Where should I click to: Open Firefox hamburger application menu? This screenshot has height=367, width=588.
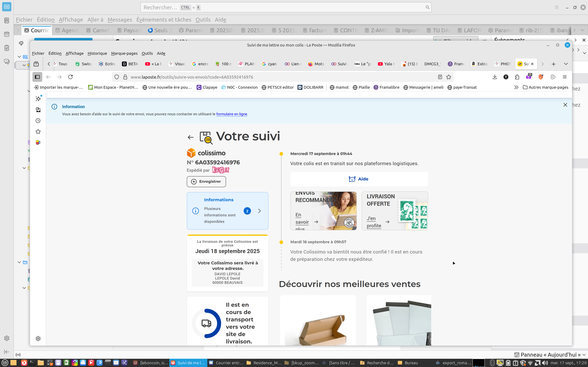(x=565, y=77)
